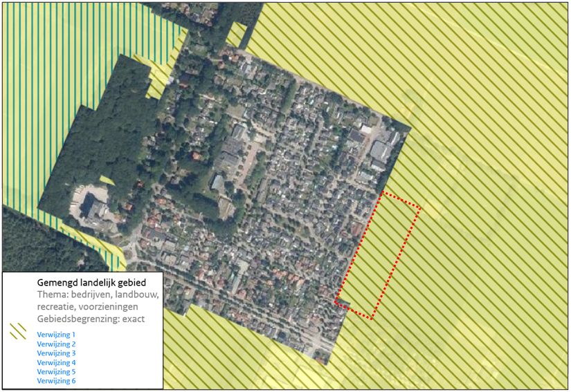This screenshot has height=392, width=571.
Task: Select the 'Gemengd landelijk gebied' legend title
Action: point(91,283)
